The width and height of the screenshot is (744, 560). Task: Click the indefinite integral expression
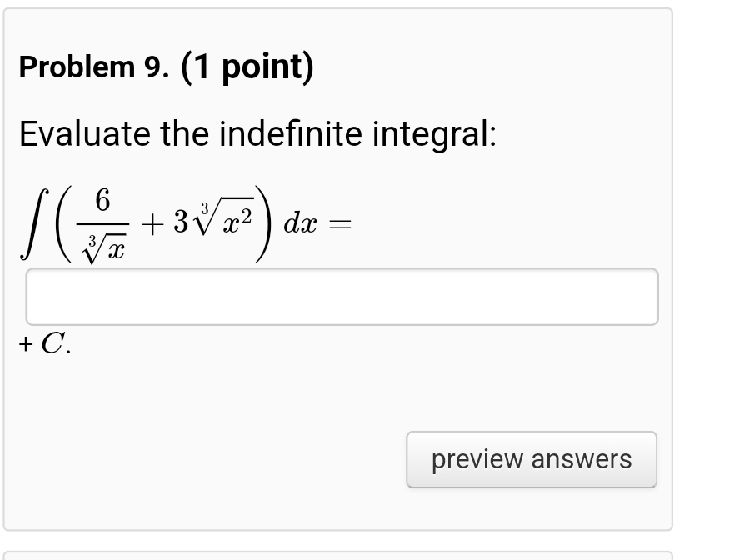tap(183, 221)
